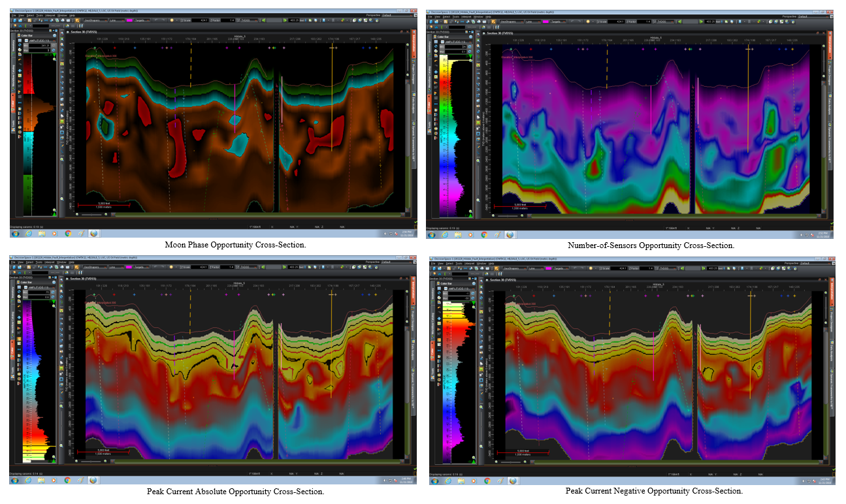The height and width of the screenshot is (504, 846).
Task: Click Z Factor field in Moon Phase window
Action: pyautogui.click(x=228, y=20)
